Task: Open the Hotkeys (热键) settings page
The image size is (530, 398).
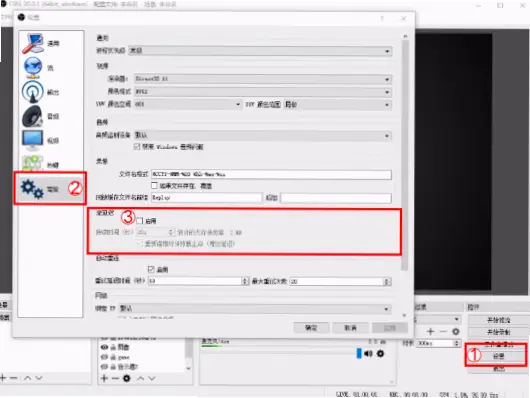Action: (x=41, y=165)
